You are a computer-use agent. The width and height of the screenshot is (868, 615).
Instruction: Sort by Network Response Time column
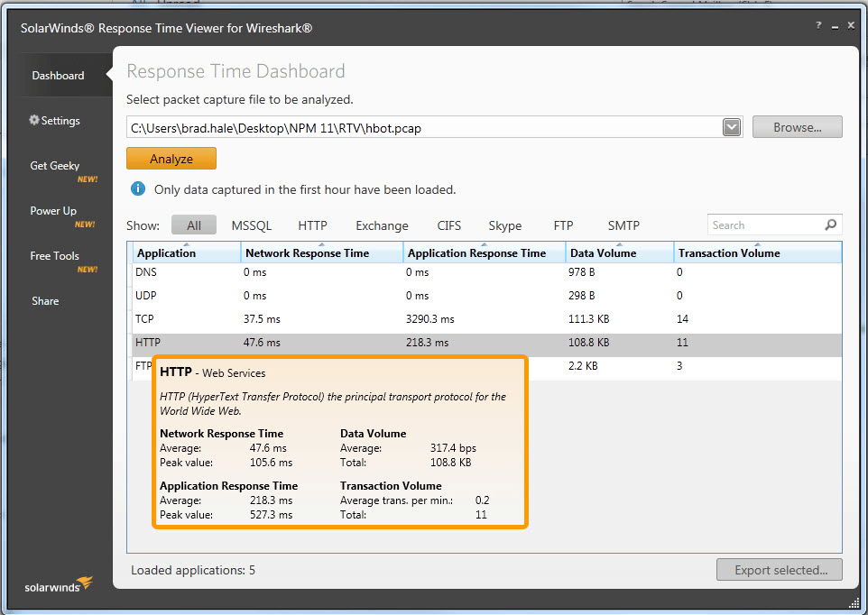322,252
